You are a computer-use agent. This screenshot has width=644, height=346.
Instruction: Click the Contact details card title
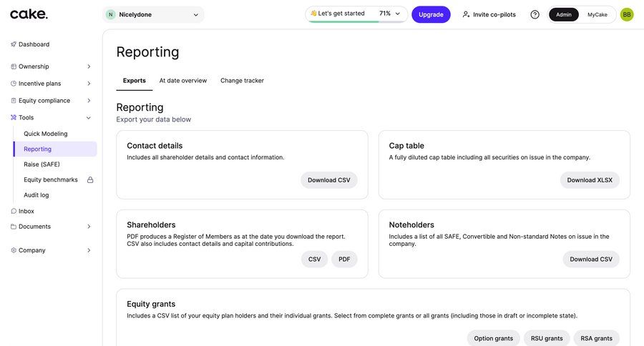[155, 146]
